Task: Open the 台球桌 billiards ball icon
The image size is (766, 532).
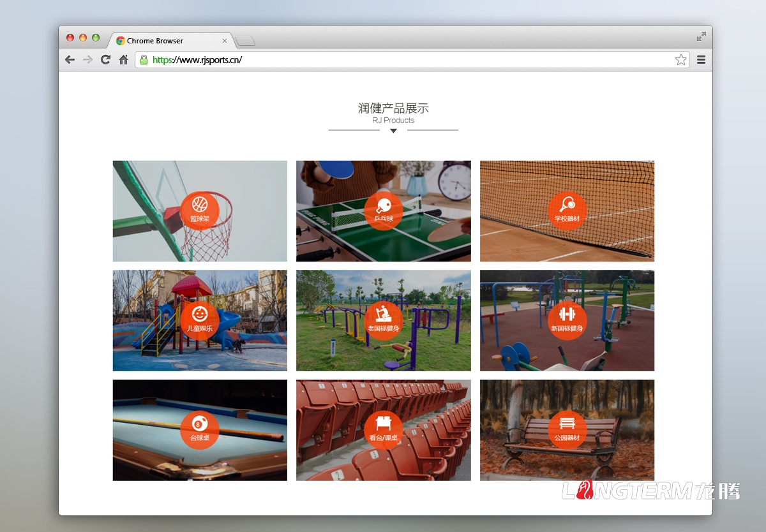Action: 200,429
